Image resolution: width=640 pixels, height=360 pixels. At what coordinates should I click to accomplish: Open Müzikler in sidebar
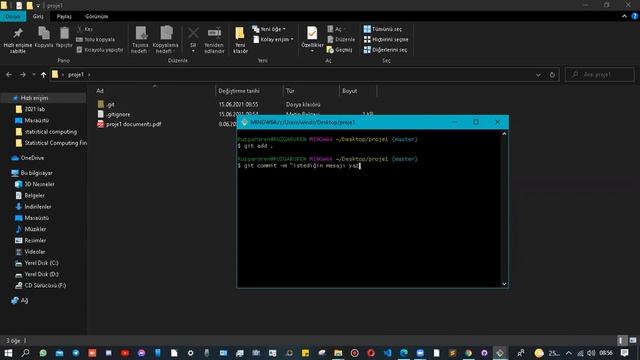click(x=35, y=229)
